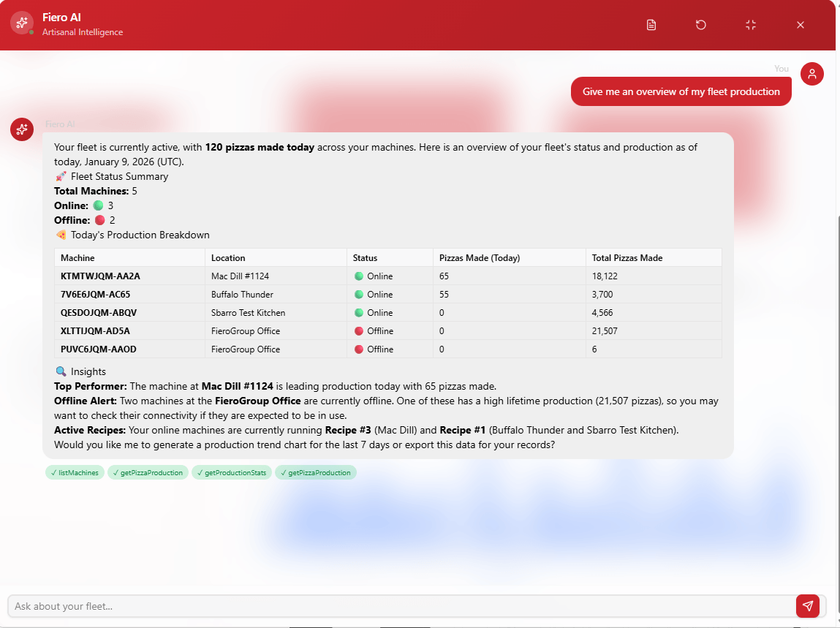Click the Fiero AI sparkle logo in header
The height and width of the screenshot is (628, 840).
pyautogui.click(x=22, y=23)
